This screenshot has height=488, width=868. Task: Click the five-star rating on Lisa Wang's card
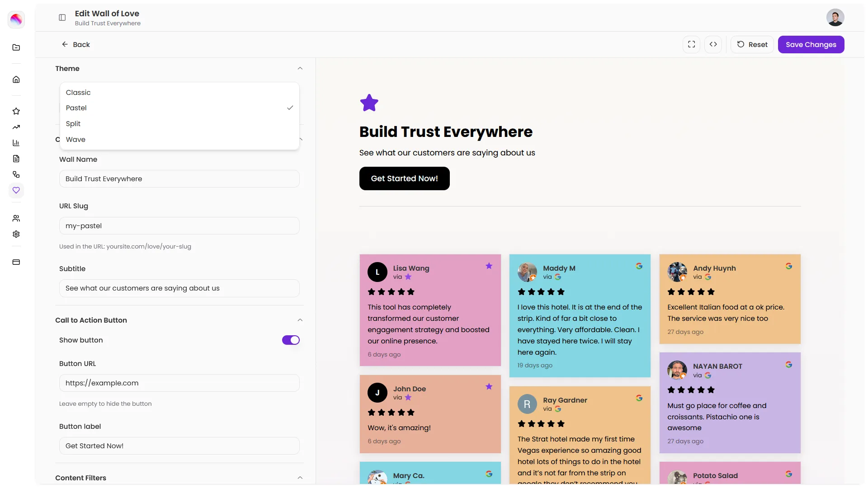pyautogui.click(x=391, y=292)
